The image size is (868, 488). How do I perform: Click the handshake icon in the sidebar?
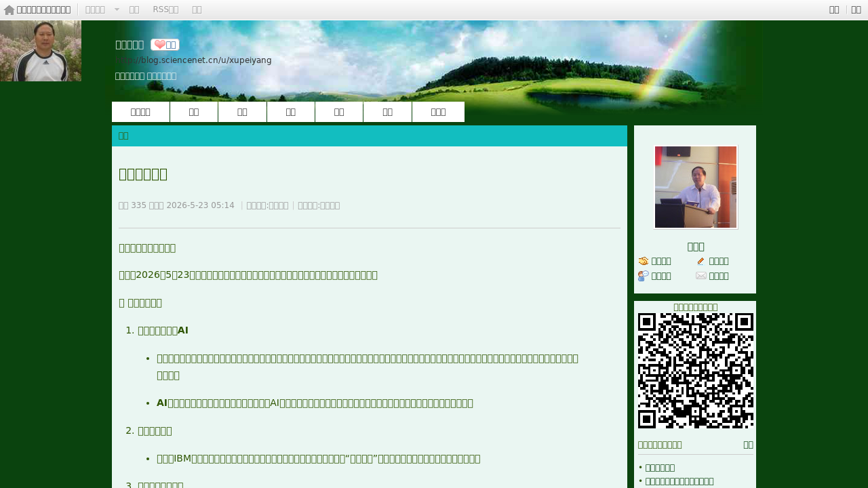tap(644, 261)
